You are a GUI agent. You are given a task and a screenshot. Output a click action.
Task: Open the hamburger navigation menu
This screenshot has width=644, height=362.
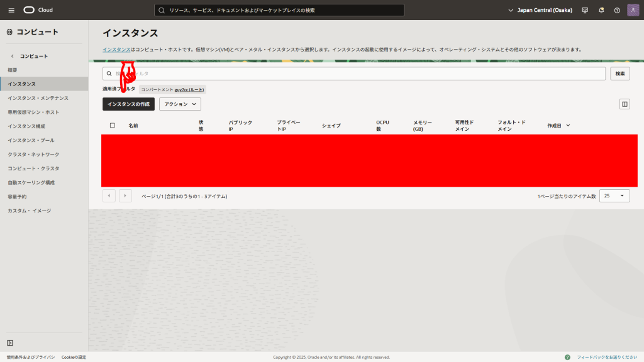click(11, 10)
